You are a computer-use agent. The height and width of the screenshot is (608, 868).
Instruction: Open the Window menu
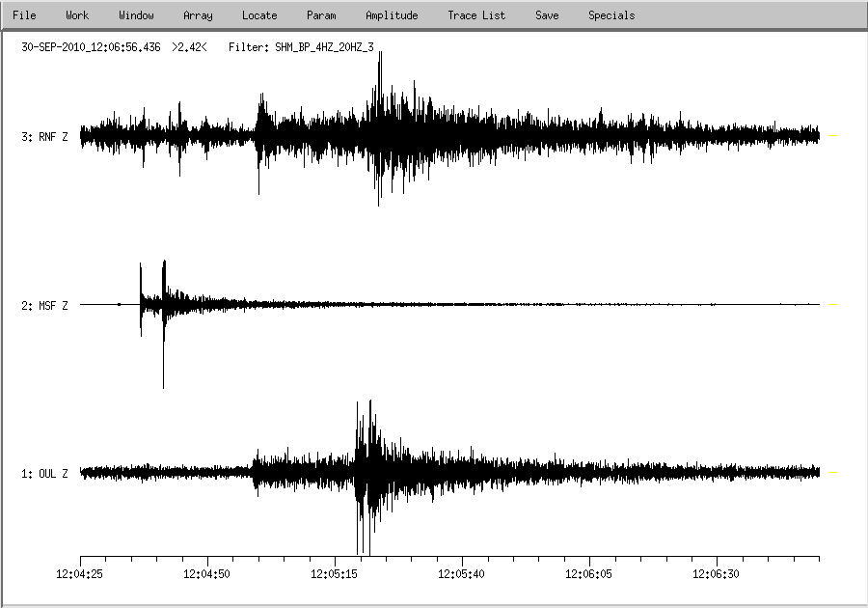coord(136,15)
